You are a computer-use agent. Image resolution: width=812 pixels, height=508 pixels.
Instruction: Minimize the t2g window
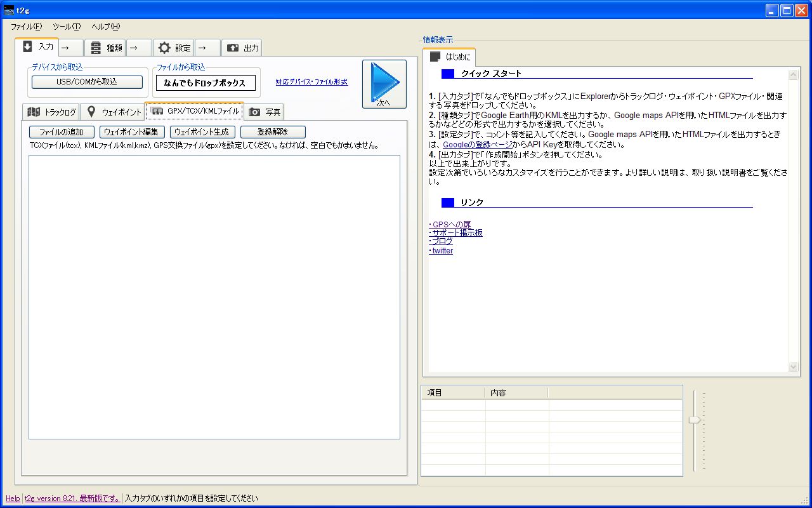click(772, 10)
